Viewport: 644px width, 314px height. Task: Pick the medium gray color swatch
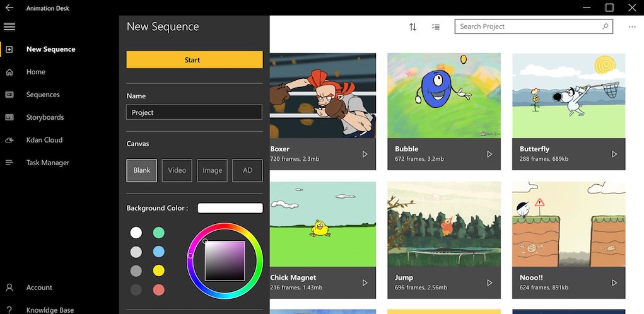click(136, 271)
